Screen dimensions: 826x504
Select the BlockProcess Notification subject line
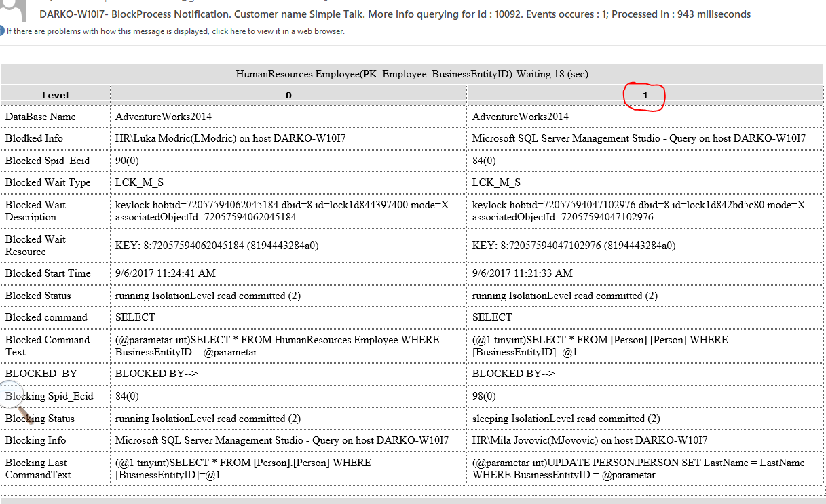(x=395, y=14)
